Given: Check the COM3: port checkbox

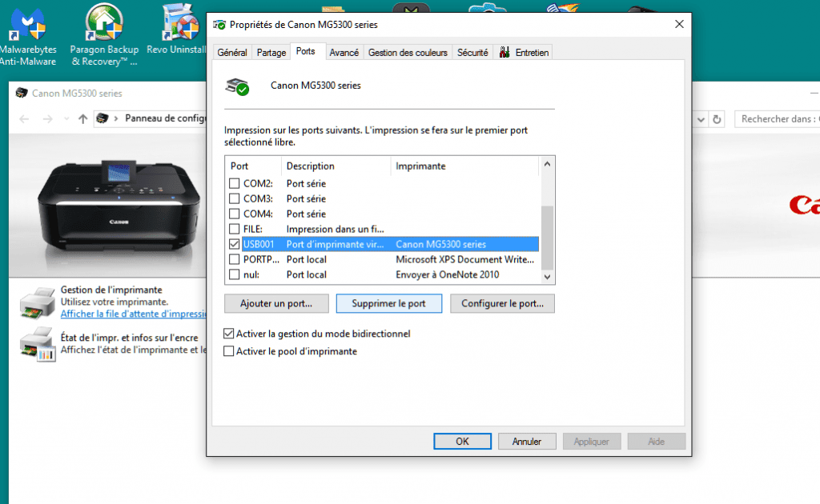Looking at the screenshot, I should [x=235, y=198].
